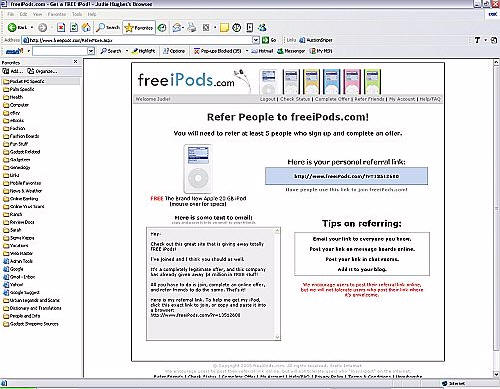Screen dimensions: 500x389
Task: Close the Favorites side panel
Action: tap(76, 62)
